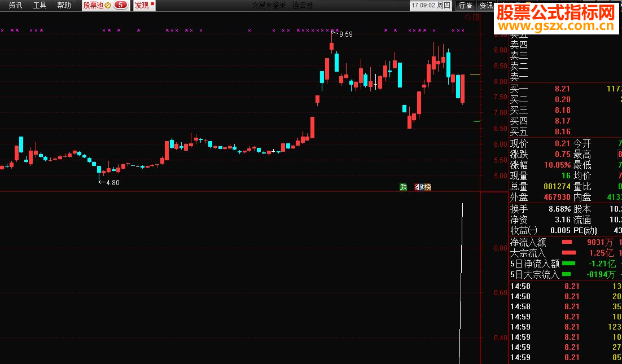Image resolution: width=622 pixels, height=364 pixels.
Task: Select the 14:59 tick row with volume 123
Action: (x=566, y=327)
